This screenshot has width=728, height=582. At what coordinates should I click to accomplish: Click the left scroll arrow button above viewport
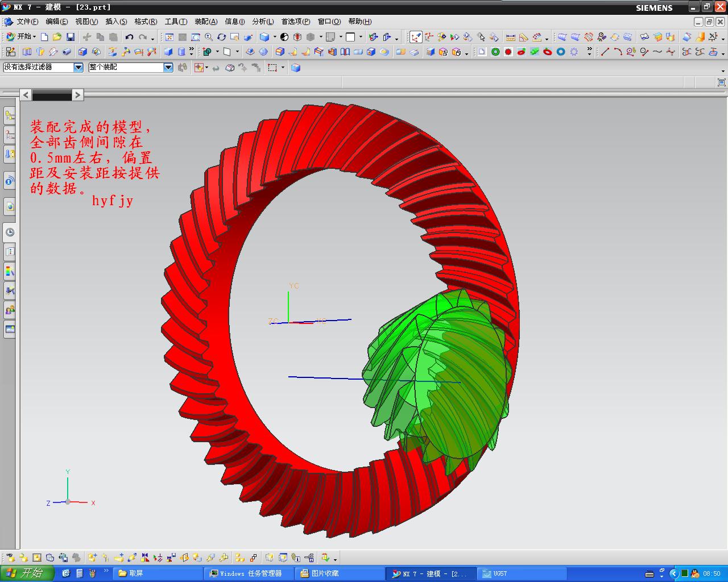pos(26,95)
